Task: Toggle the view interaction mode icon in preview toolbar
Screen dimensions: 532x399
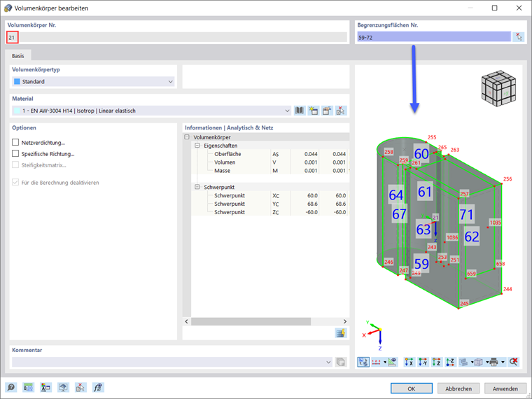Action: click(363, 362)
